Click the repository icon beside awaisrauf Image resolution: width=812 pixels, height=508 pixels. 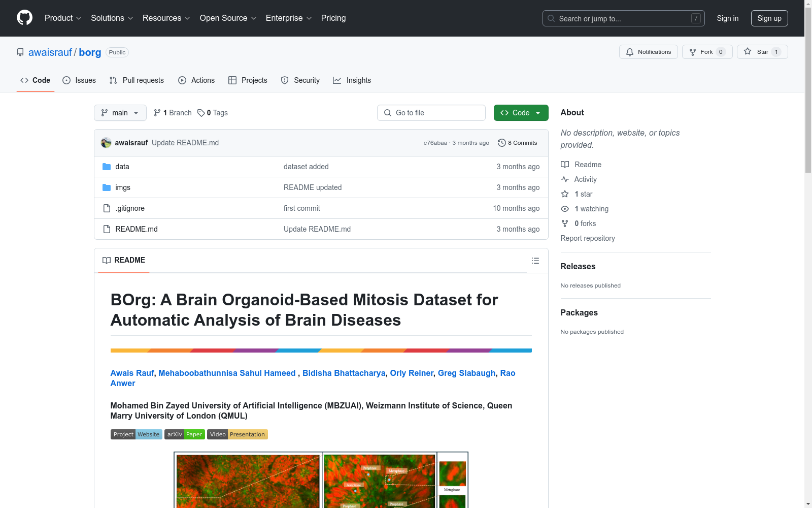pyautogui.click(x=20, y=52)
